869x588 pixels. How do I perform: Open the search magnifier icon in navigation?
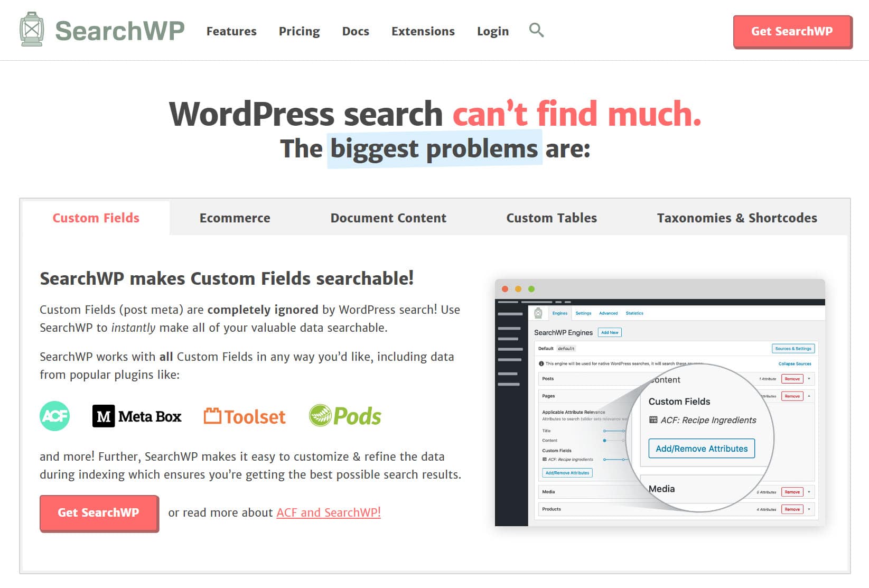[536, 30]
